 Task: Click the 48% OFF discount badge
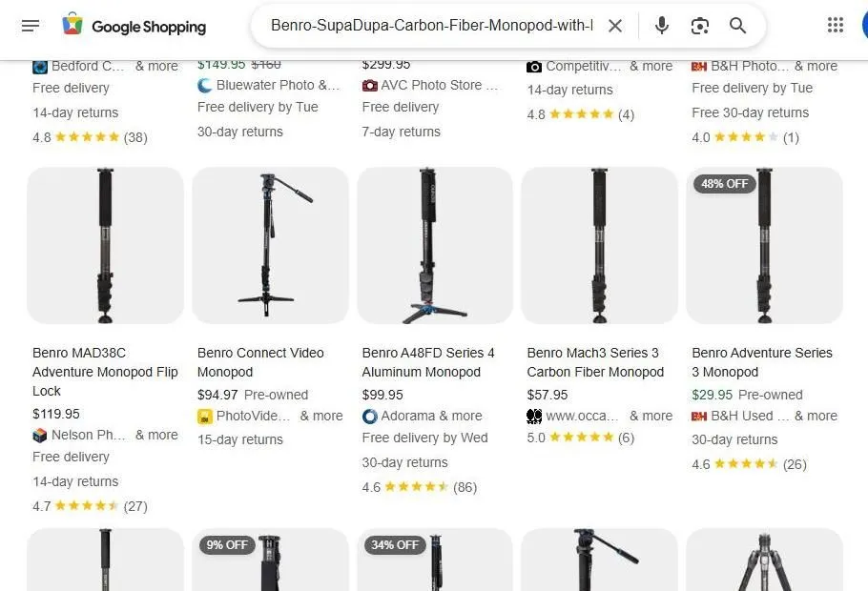724,184
